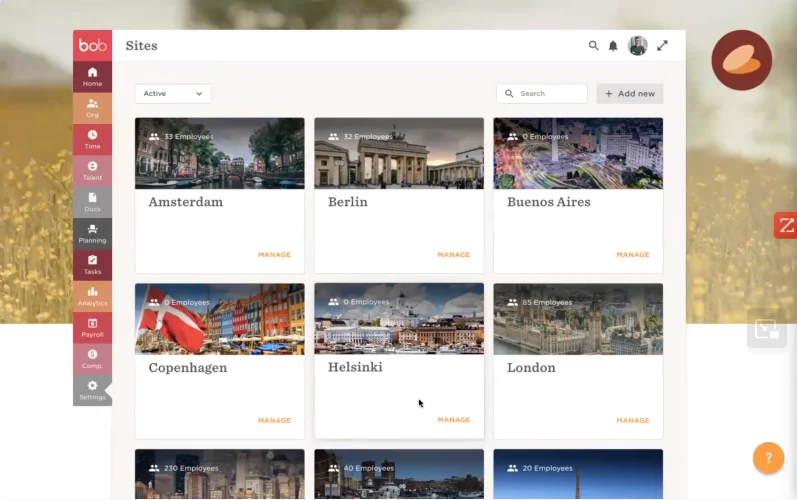Image resolution: width=797 pixels, height=500 pixels.
Task: Click MANAGE on the Helsinki card
Action: 454,420
